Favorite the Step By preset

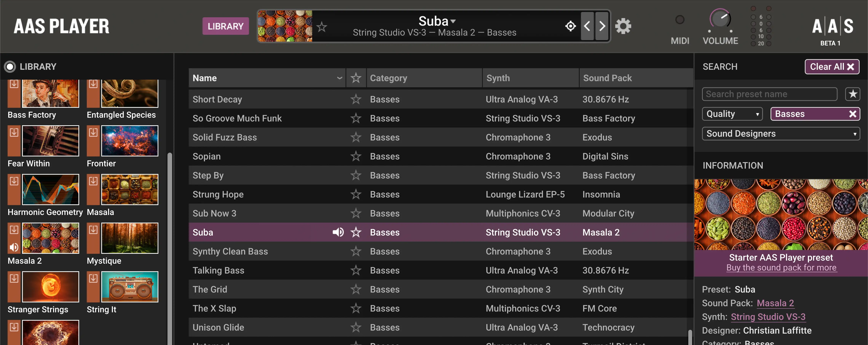pyautogui.click(x=356, y=175)
